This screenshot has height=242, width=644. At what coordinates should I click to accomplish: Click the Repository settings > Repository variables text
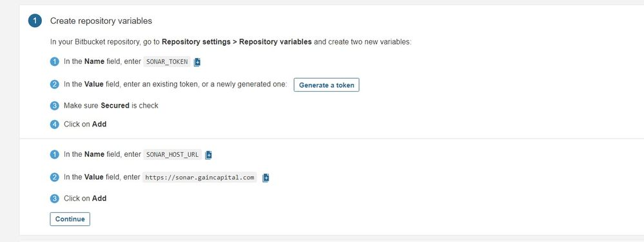237,42
